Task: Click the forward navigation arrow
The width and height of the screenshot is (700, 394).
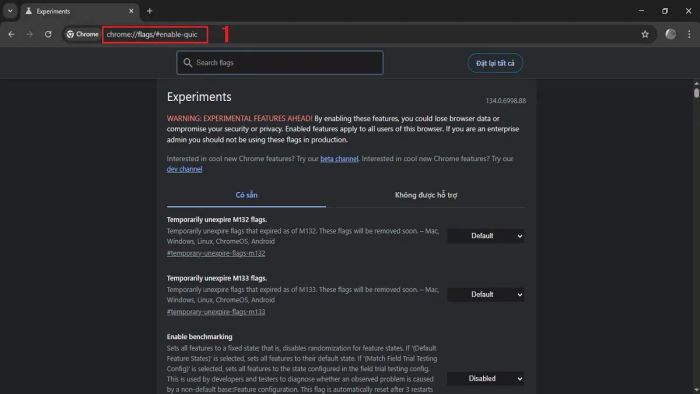Action: (29, 34)
